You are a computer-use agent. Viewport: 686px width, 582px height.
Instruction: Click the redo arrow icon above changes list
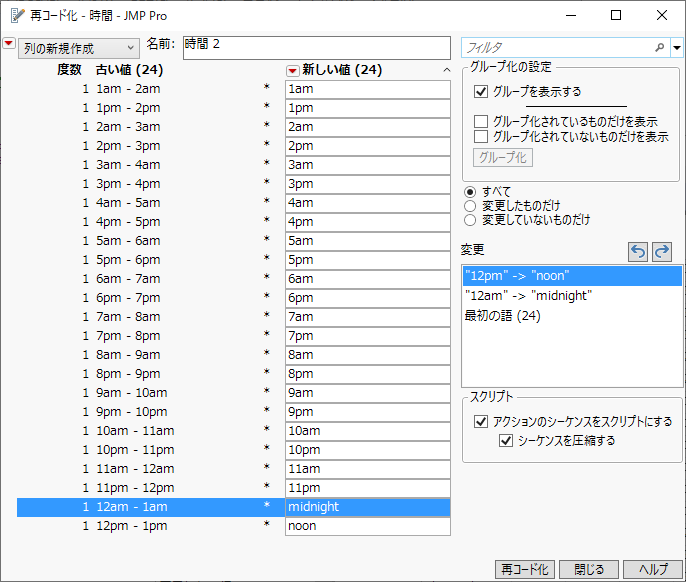661,252
